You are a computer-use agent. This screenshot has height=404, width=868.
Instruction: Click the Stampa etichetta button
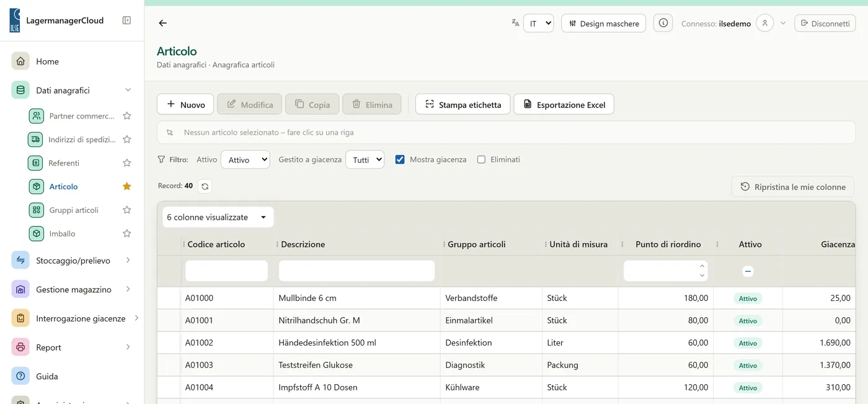pos(463,104)
